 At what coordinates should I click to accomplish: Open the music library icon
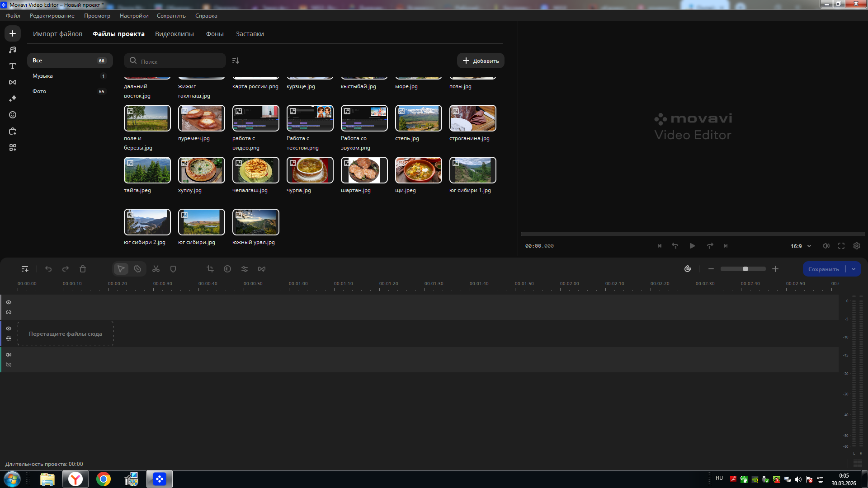click(x=13, y=50)
